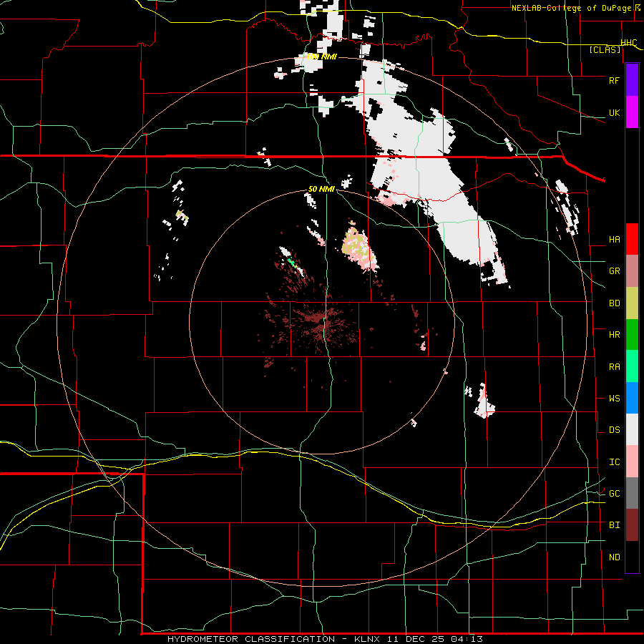
Task: Click the 'GR' legend label
Action: pyautogui.click(x=614, y=271)
